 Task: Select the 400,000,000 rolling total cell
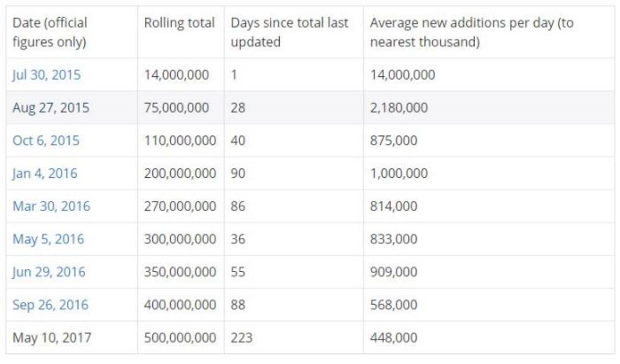[180, 305]
